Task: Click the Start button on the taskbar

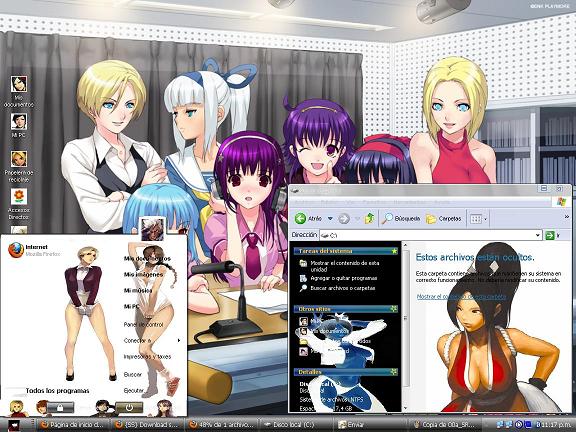Action: tap(14, 425)
